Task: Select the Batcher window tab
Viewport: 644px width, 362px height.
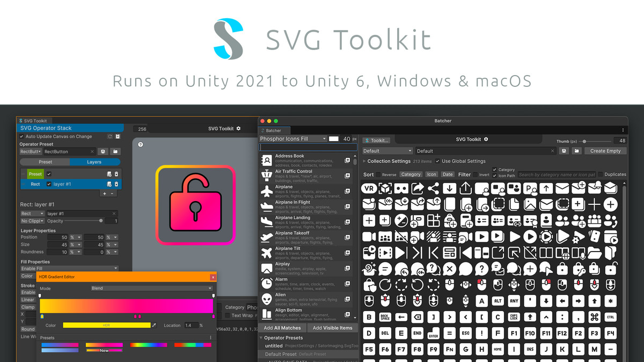Action: click(274, 130)
